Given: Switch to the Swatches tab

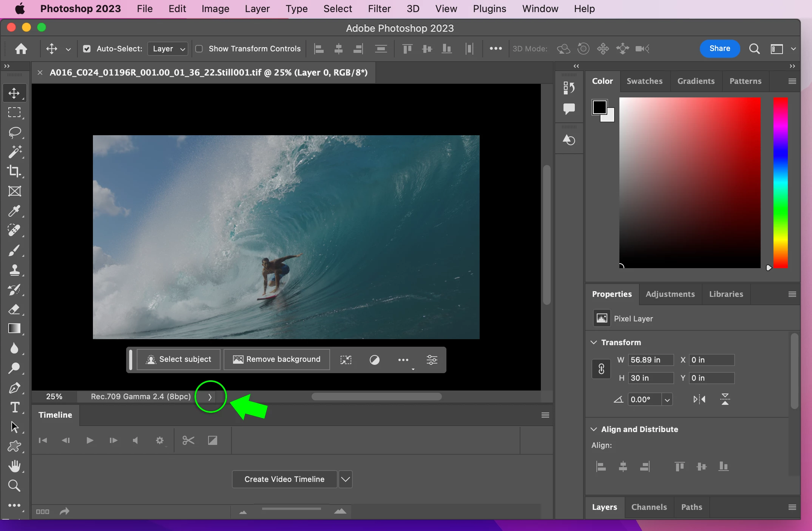Looking at the screenshot, I should tap(644, 81).
